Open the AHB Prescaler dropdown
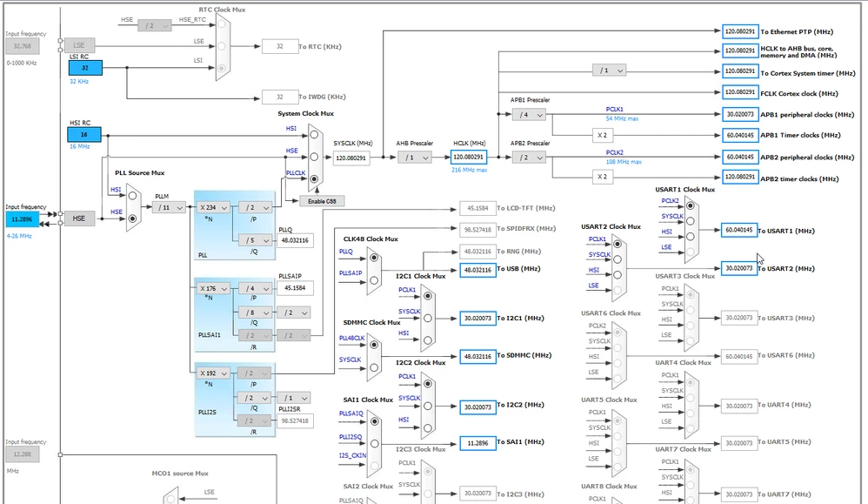Screen dimensions: 868x504 pyautogui.click(x=415, y=158)
